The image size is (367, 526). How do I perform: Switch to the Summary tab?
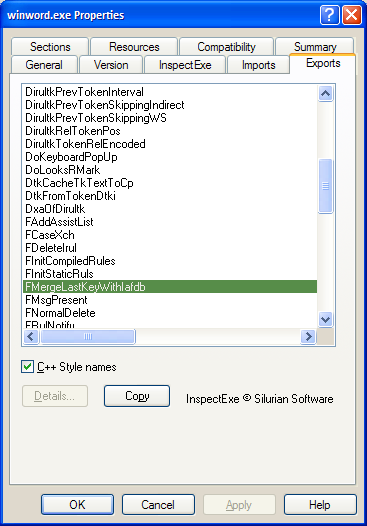coord(315,47)
